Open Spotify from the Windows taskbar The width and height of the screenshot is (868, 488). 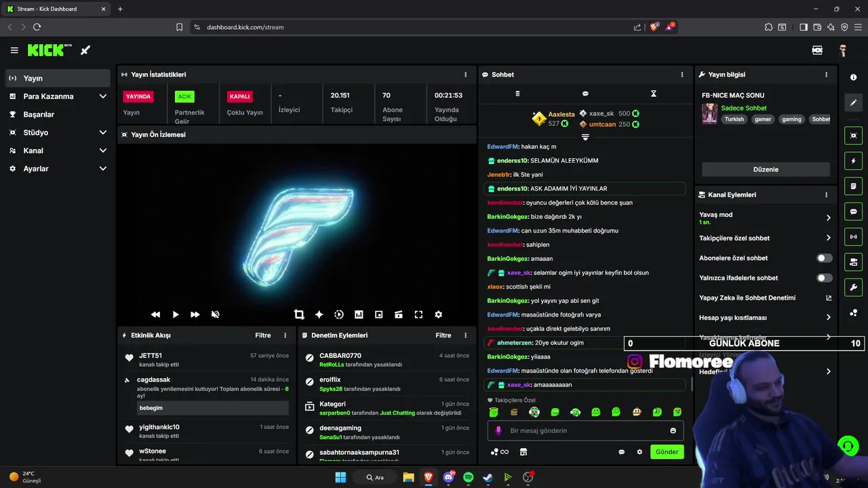tap(468, 477)
